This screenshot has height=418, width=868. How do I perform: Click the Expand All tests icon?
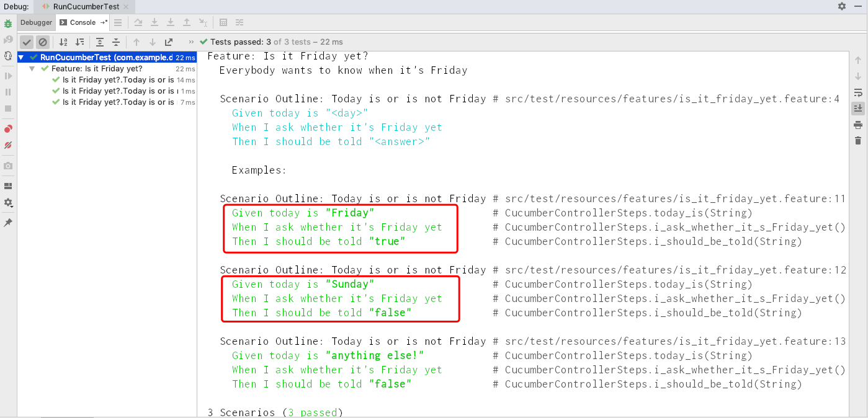tap(100, 42)
